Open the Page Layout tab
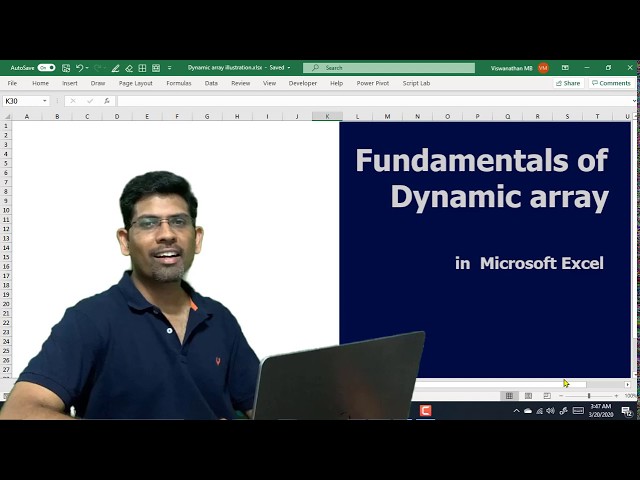This screenshot has width=640, height=480. (x=136, y=83)
